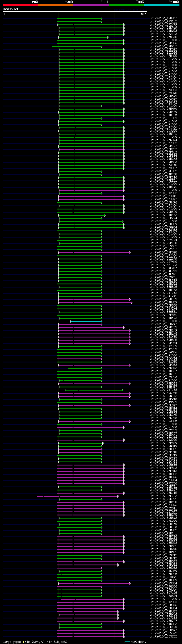Select label UniRef100_Q568V4

point(163,140)
